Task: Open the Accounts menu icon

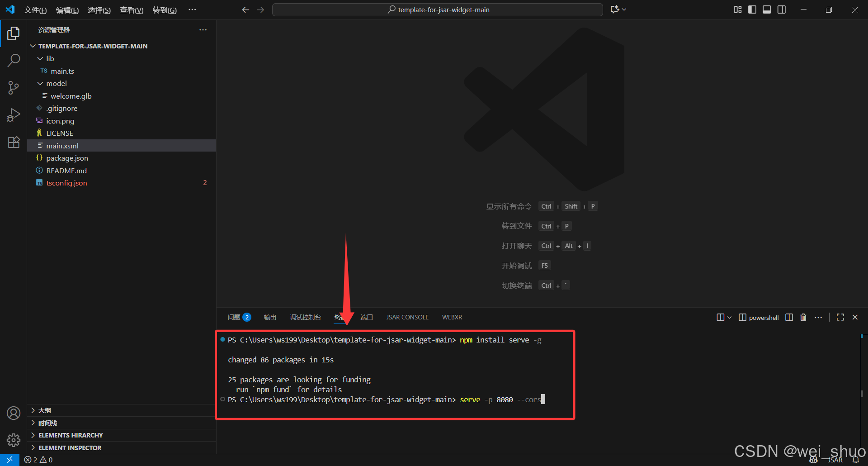Action: tap(14, 413)
